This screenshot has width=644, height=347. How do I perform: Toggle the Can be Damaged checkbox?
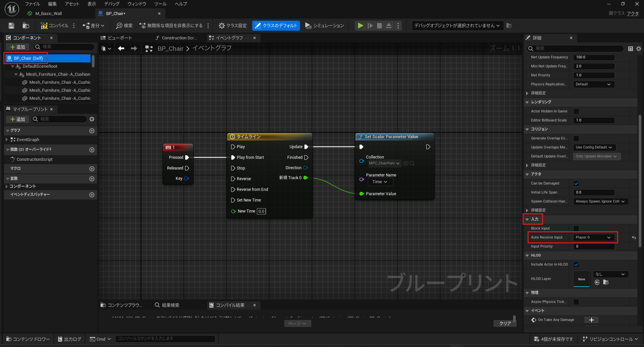point(576,184)
